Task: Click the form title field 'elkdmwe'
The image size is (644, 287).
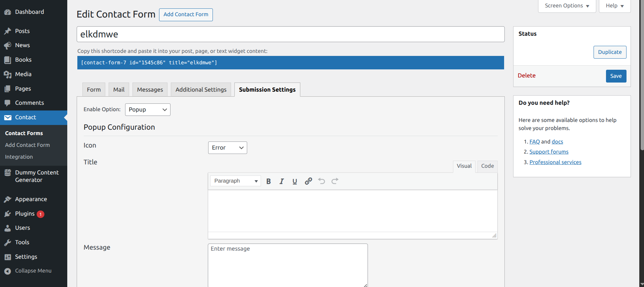Action: [x=291, y=34]
